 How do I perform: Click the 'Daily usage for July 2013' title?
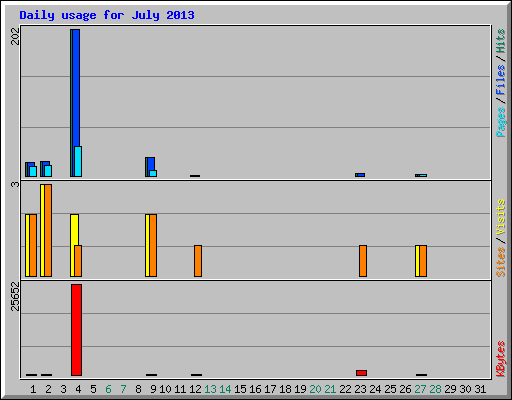tap(107, 15)
